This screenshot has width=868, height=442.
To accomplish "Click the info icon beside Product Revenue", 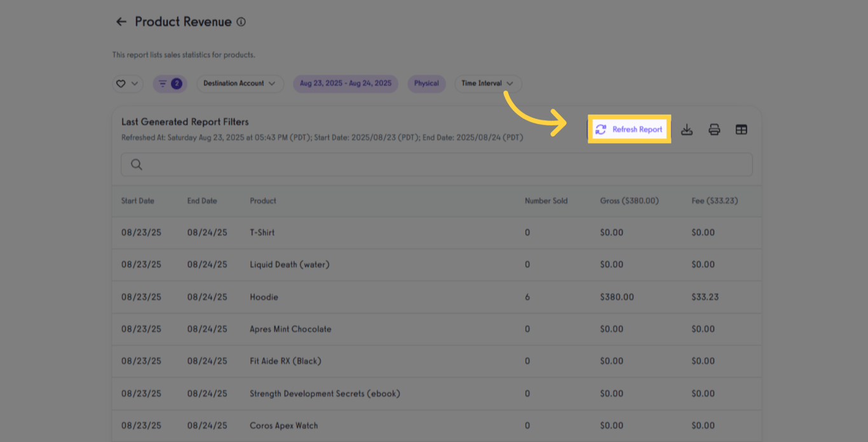I will 241,21.
